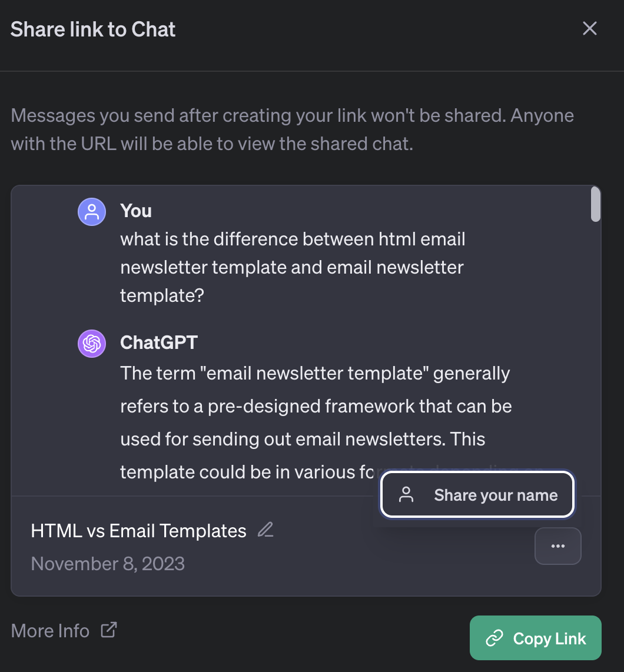Click the chain link icon on Copy Link
The width and height of the screenshot is (624, 672).
494,638
